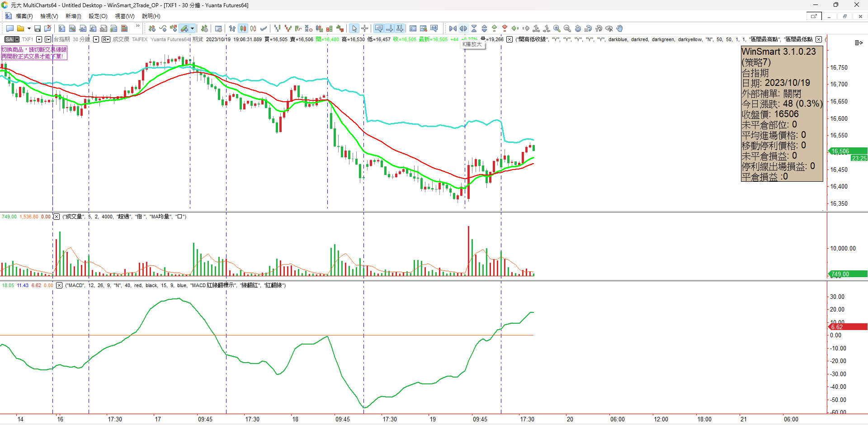Click the MDI child restore button

click(x=844, y=16)
